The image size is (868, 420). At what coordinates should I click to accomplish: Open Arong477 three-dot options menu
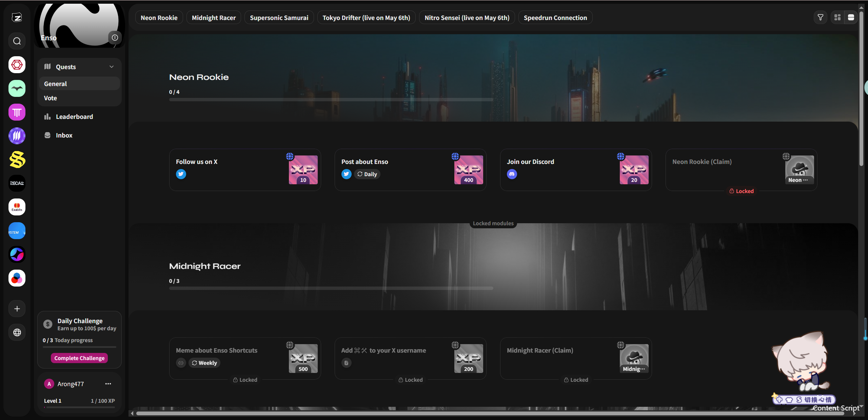click(108, 384)
